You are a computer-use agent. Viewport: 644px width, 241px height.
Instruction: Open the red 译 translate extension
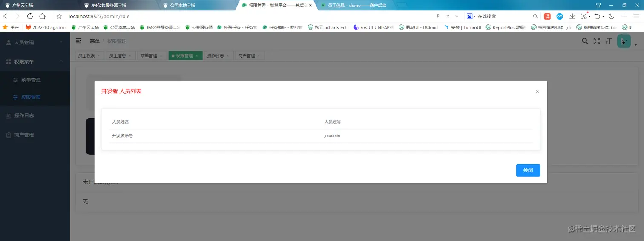coord(547,16)
